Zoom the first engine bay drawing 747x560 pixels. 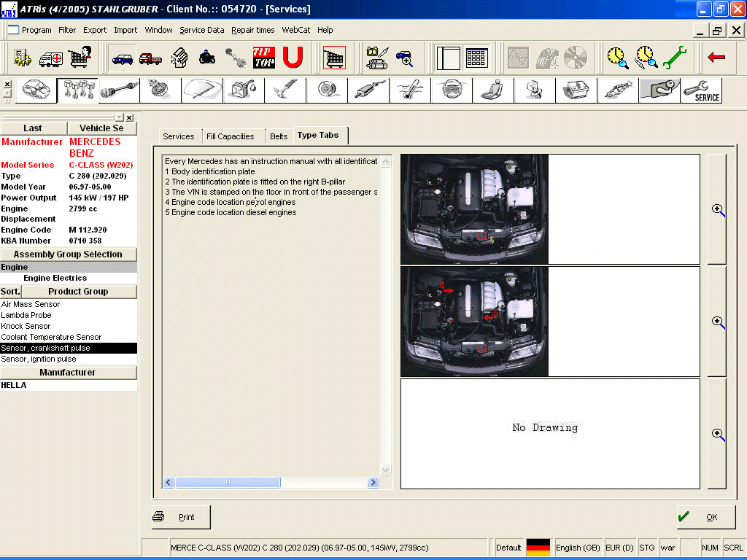click(x=718, y=209)
